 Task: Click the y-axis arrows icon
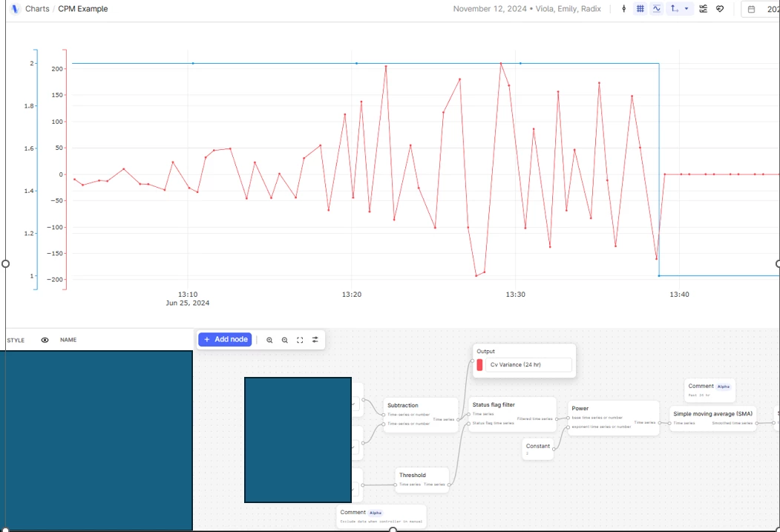coord(675,9)
